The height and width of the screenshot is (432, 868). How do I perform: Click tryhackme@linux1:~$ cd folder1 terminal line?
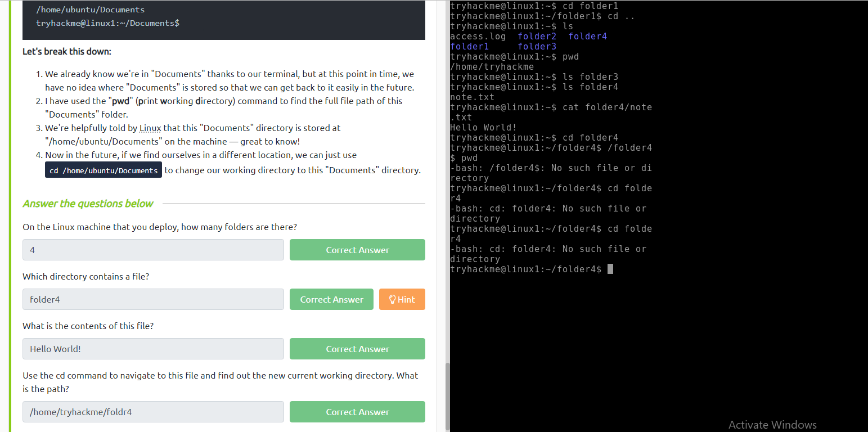[x=534, y=6]
